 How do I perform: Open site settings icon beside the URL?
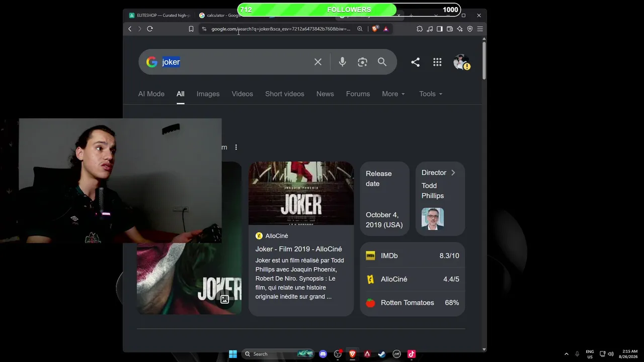point(204,29)
